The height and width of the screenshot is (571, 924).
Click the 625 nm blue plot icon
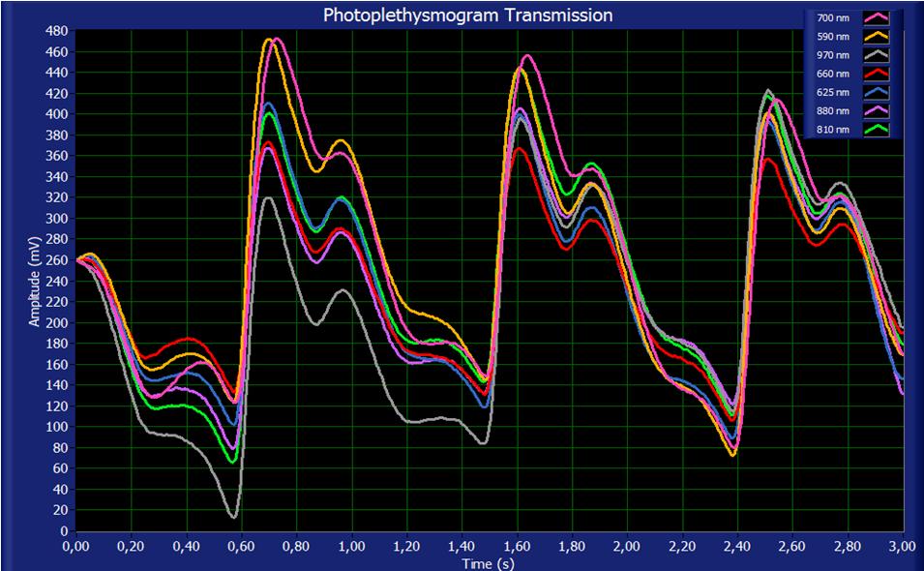876,92
